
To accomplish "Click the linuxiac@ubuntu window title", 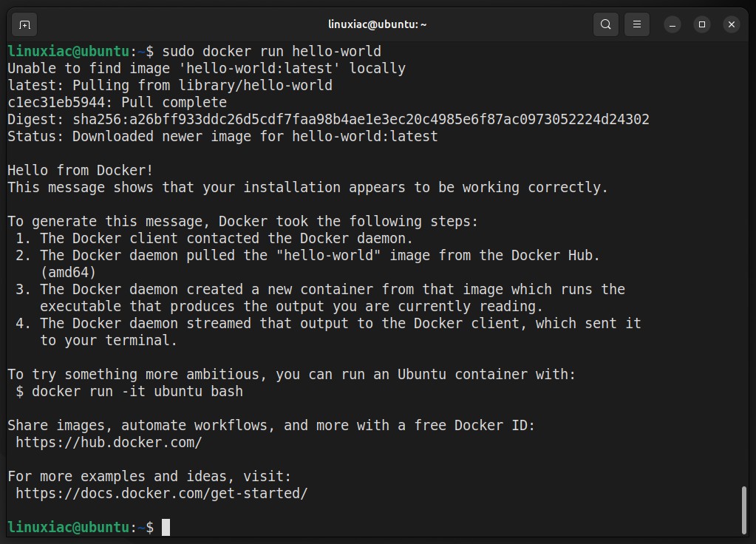I will pos(378,24).
